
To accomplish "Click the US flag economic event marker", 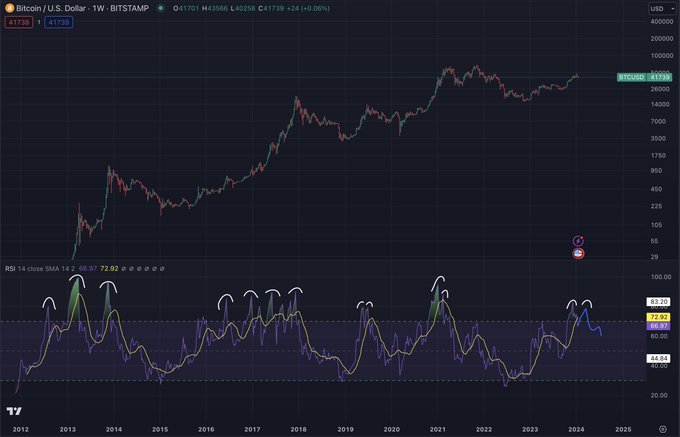I will tap(578, 254).
